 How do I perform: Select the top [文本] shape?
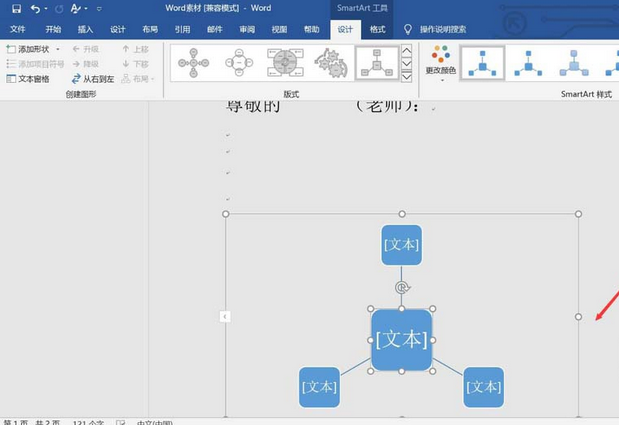(401, 245)
